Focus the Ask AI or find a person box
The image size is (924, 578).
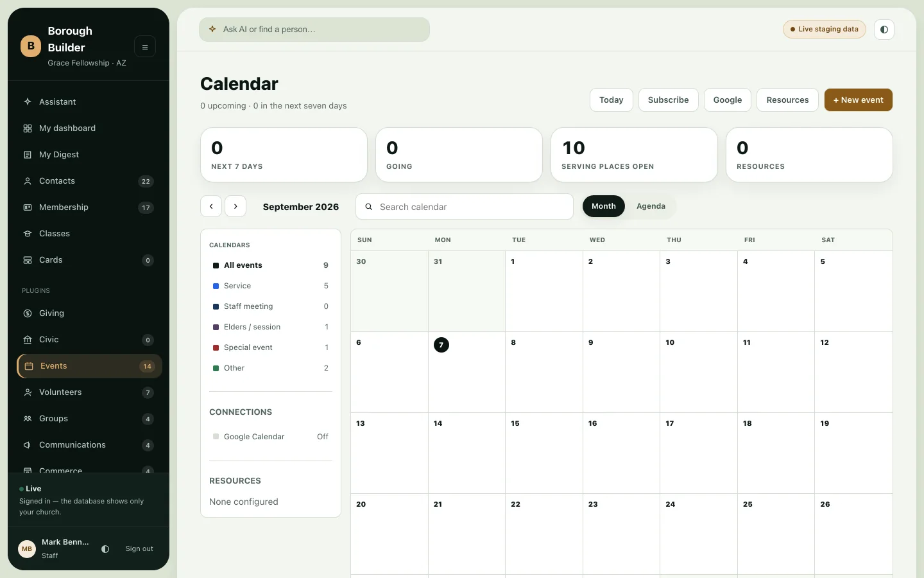click(314, 30)
